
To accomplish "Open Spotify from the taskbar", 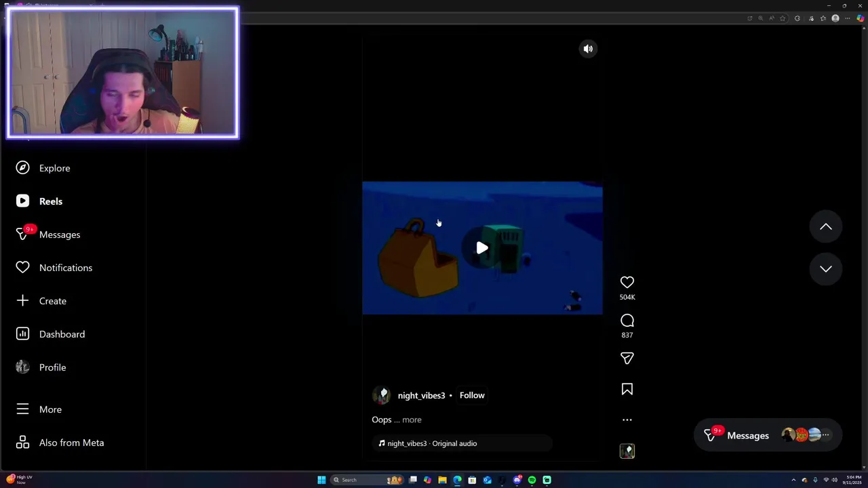I will 532,480.
